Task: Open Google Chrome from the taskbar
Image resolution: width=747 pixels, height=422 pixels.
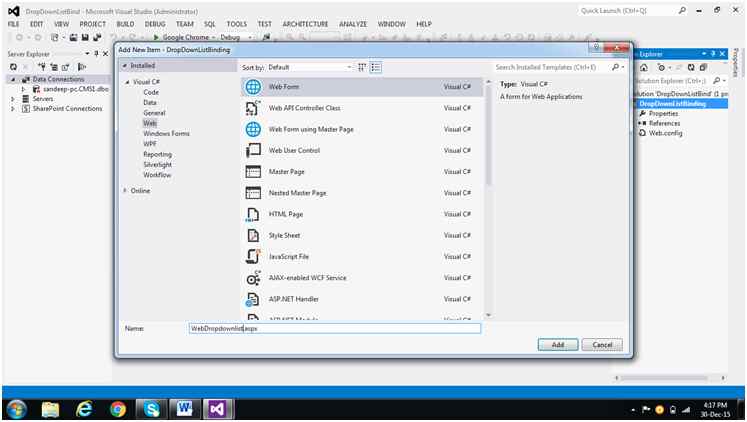Action: click(118, 409)
